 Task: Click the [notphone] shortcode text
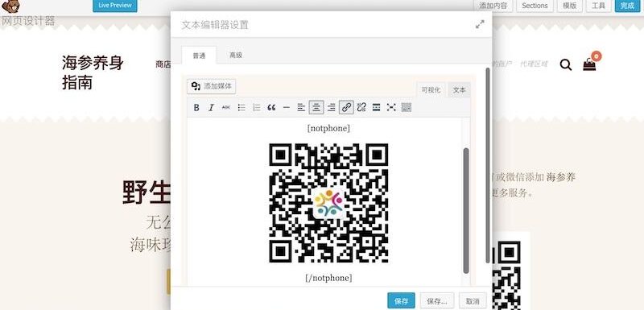pyautogui.click(x=328, y=129)
